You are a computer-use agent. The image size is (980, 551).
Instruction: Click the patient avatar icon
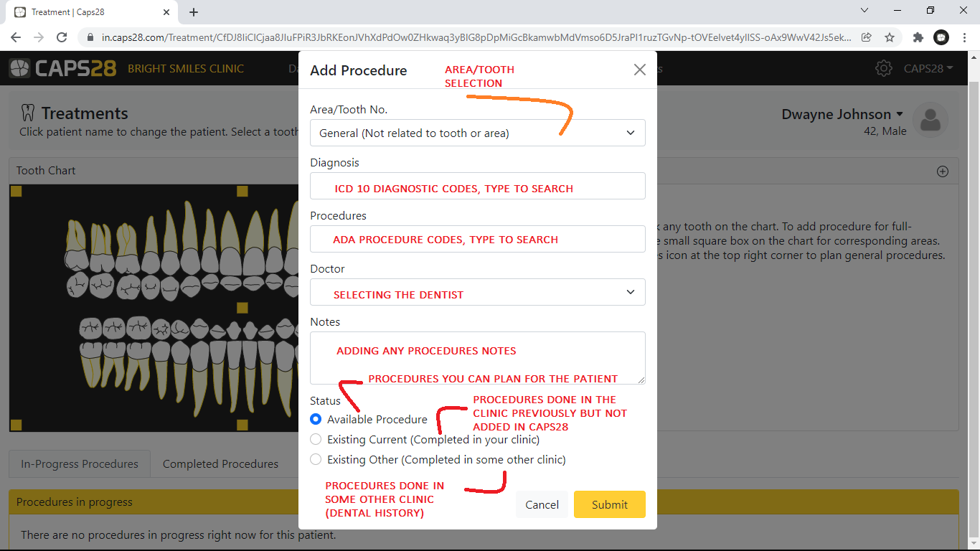930,121
